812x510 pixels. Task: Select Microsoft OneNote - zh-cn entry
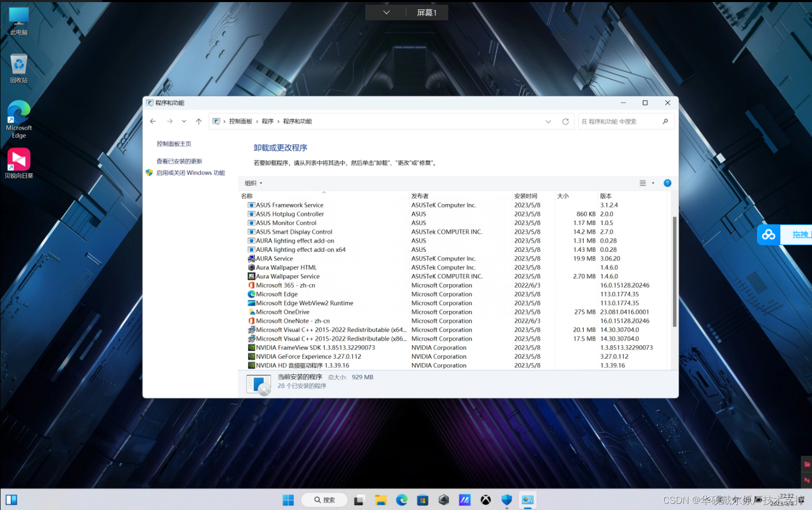click(x=293, y=321)
